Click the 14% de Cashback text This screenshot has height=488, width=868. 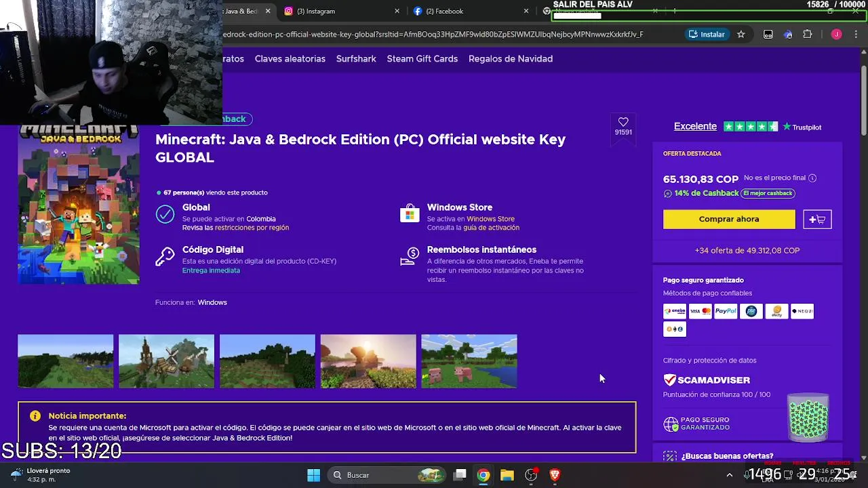(707, 193)
